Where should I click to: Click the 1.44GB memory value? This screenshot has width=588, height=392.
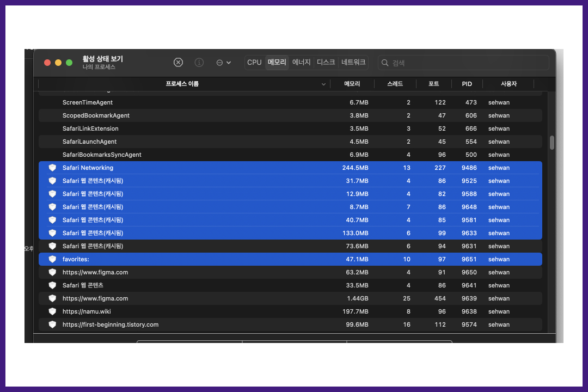click(x=357, y=298)
